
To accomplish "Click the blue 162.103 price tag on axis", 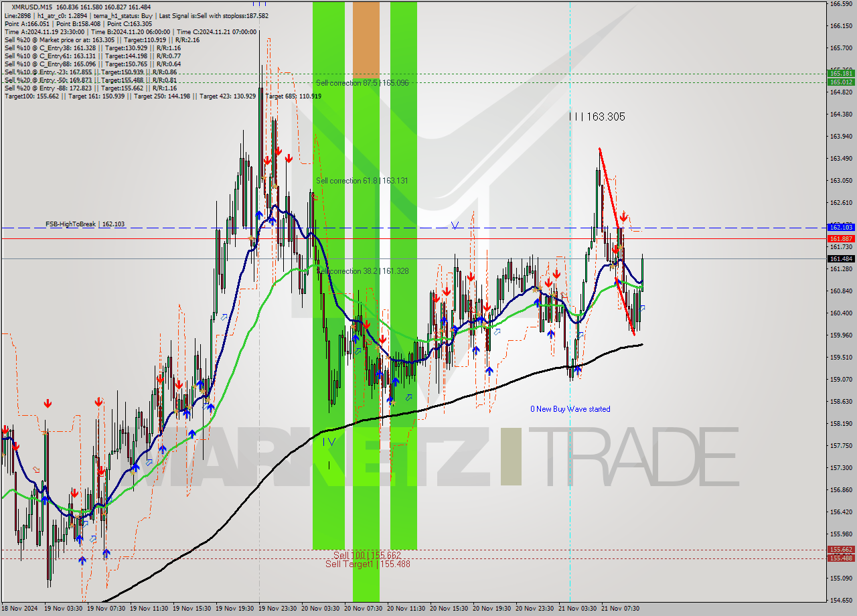I will 841,228.
